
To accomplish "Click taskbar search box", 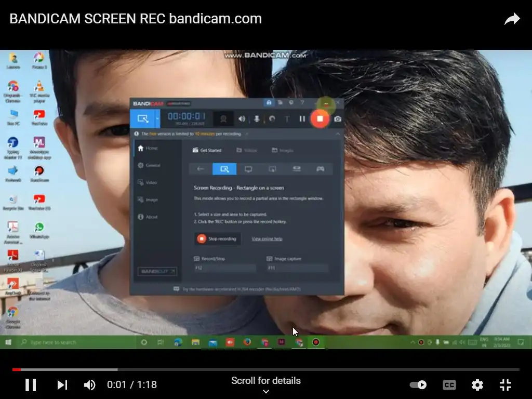I will 77,342.
